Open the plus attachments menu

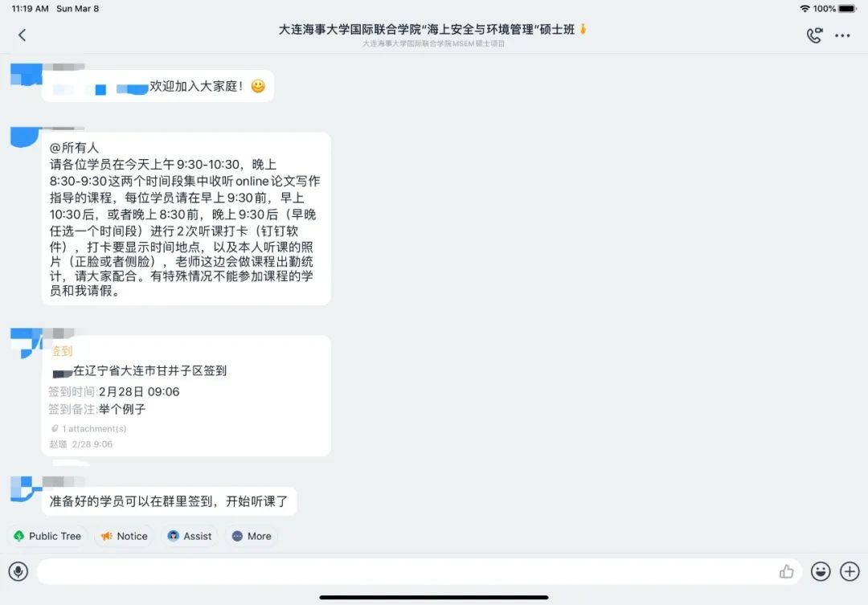click(850, 571)
